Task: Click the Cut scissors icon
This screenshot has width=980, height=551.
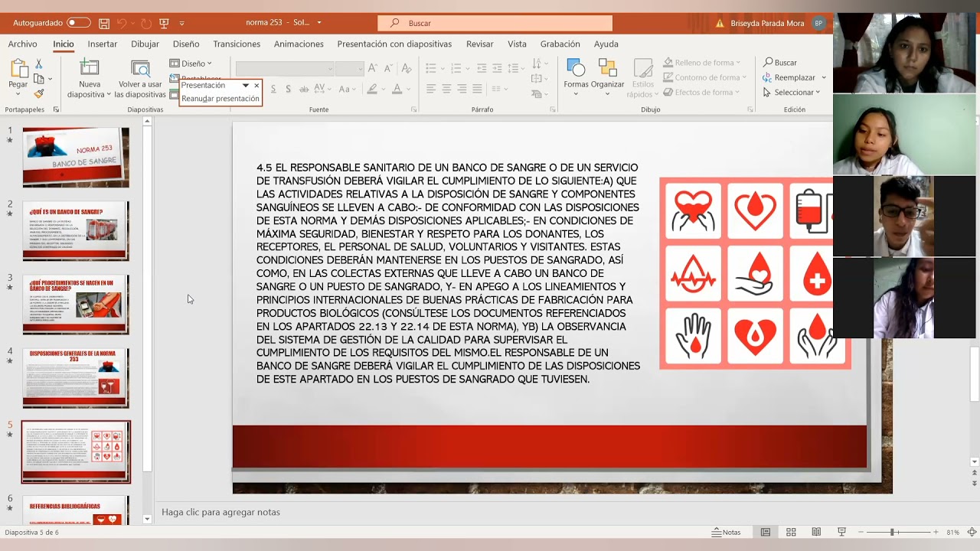Action: pos(39,64)
